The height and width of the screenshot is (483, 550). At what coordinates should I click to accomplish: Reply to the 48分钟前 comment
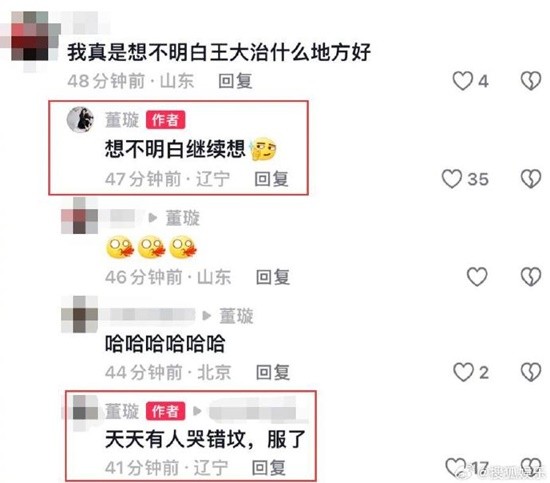(x=235, y=81)
